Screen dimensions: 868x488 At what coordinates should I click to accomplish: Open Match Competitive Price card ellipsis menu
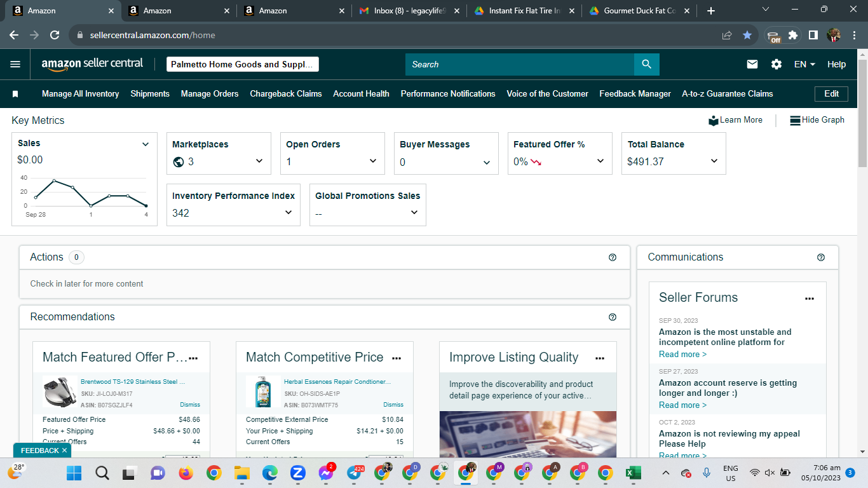click(397, 358)
